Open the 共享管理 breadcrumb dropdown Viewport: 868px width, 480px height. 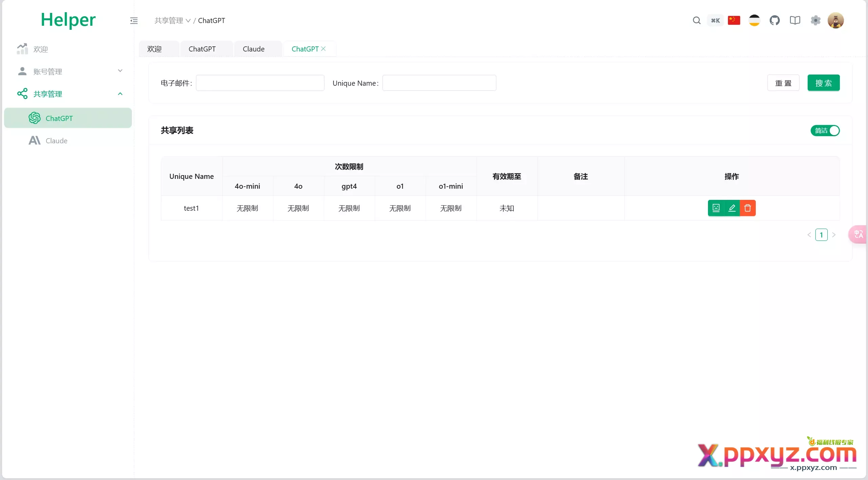click(172, 21)
